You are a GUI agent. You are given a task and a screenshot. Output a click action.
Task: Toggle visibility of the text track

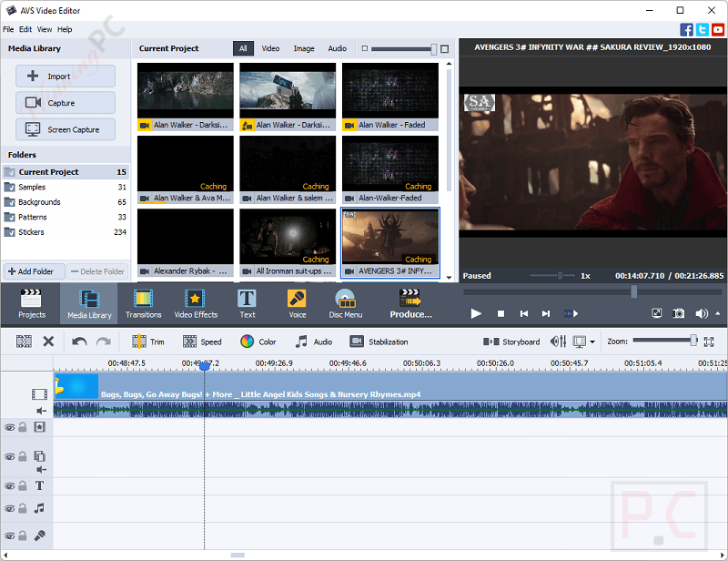[9, 486]
